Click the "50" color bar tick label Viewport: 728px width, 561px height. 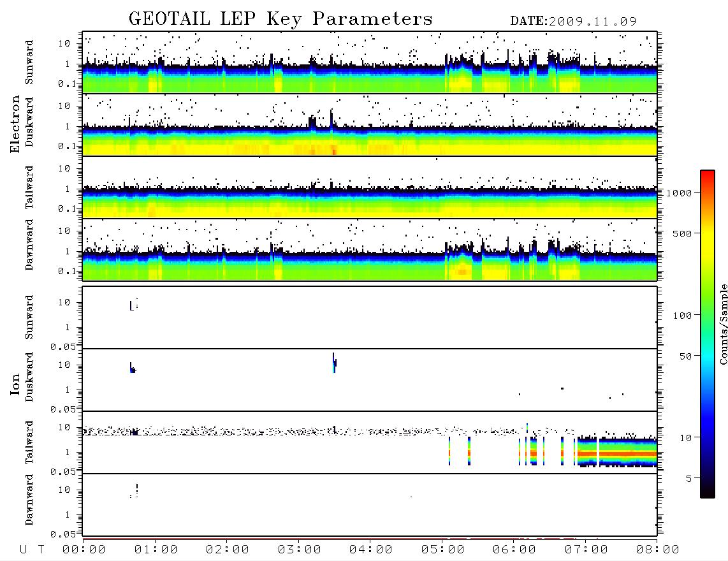[685, 356]
